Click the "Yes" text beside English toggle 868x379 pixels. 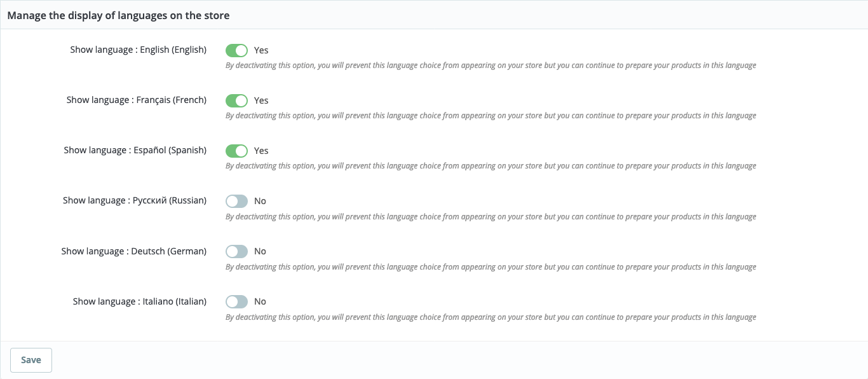coord(261,50)
